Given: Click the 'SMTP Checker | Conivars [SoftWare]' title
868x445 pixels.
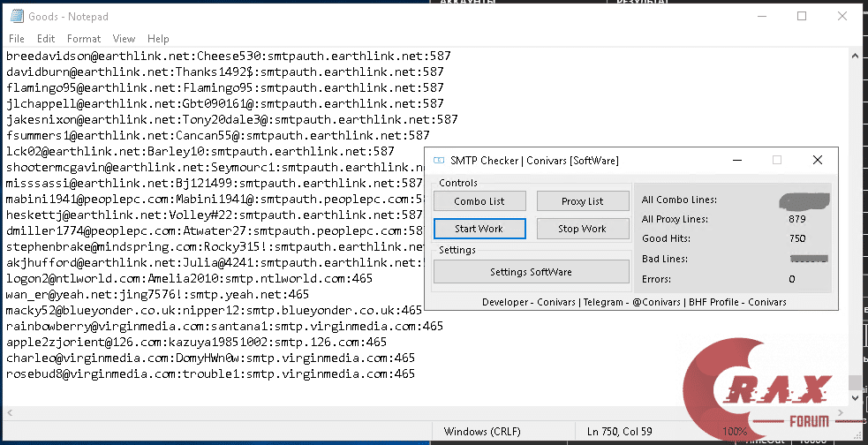Looking at the screenshot, I should [534, 161].
